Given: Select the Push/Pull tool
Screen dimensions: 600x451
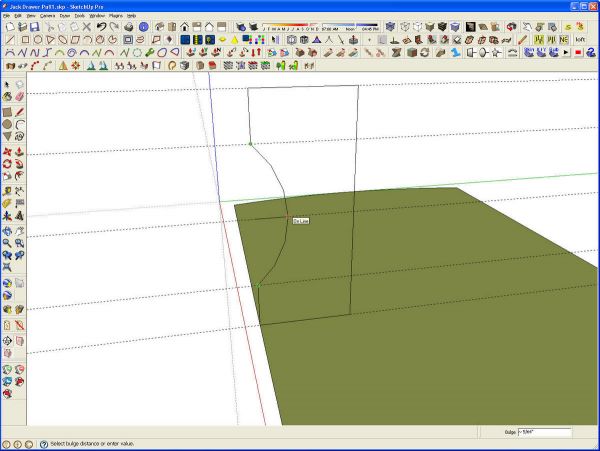Looking at the screenshot, I should coord(20,151).
